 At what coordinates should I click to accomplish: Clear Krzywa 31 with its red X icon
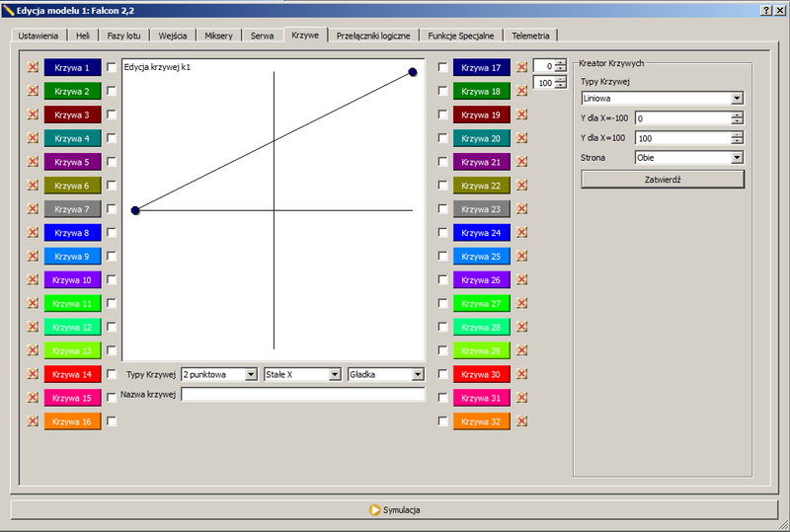pyautogui.click(x=522, y=398)
